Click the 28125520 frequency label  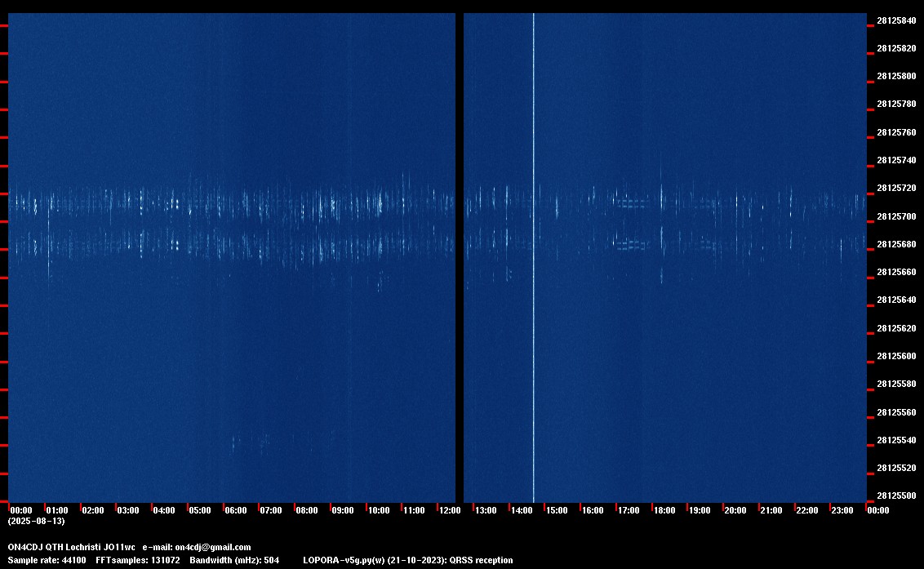pyautogui.click(x=896, y=468)
